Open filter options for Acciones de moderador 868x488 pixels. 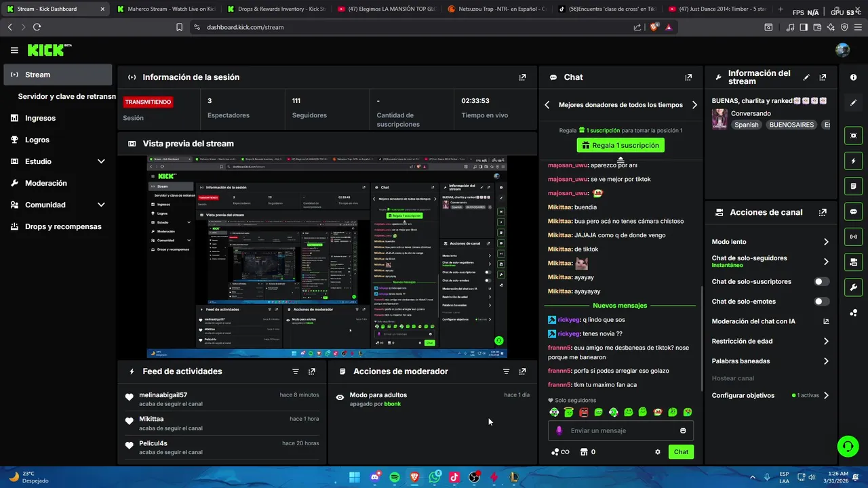[x=506, y=371]
